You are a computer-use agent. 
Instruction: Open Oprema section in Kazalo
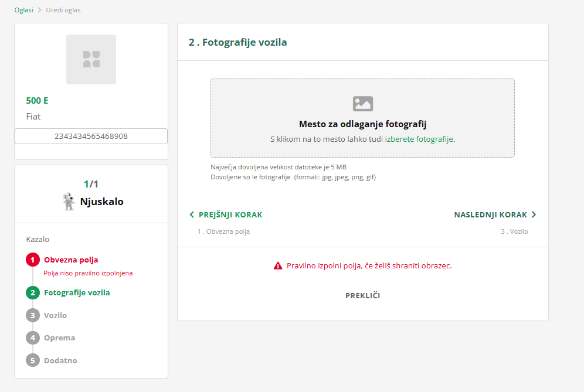coord(59,338)
